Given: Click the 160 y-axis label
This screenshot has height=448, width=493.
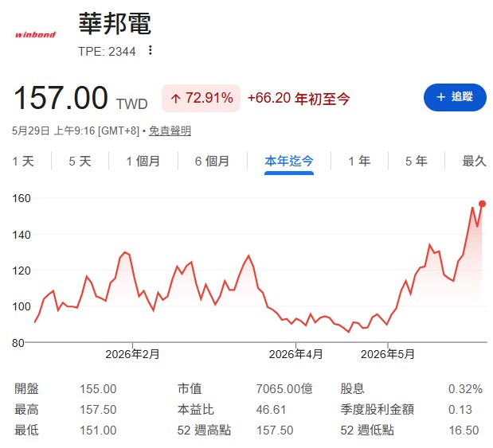Looking at the screenshot, I should pyautogui.click(x=21, y=198).
